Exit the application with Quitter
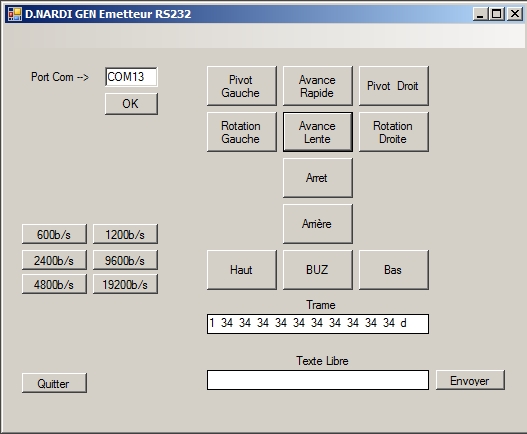 [x=54, y=383]
